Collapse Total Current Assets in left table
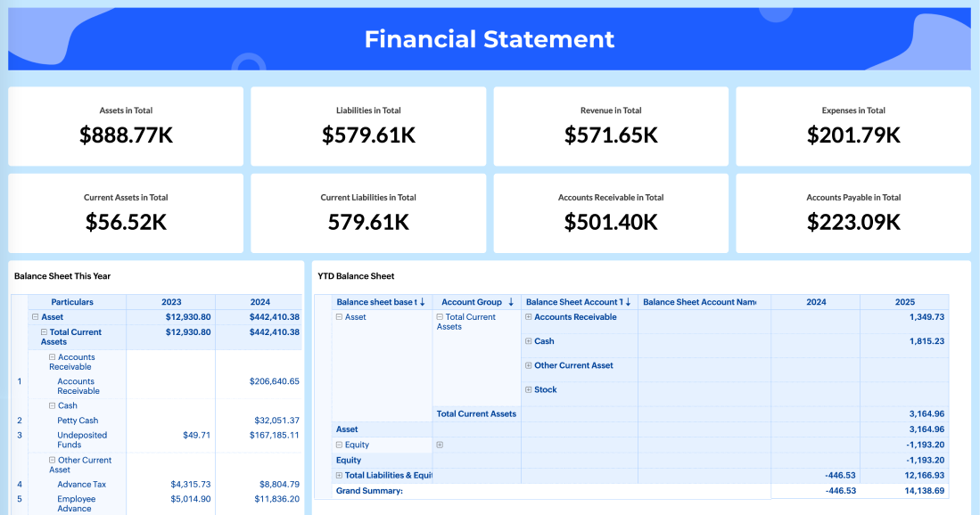 pos(44,332)
